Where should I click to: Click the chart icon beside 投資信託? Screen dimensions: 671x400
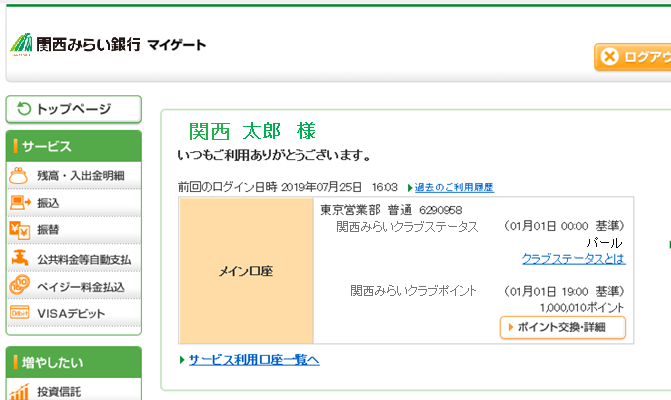click(x=19, y=391)
